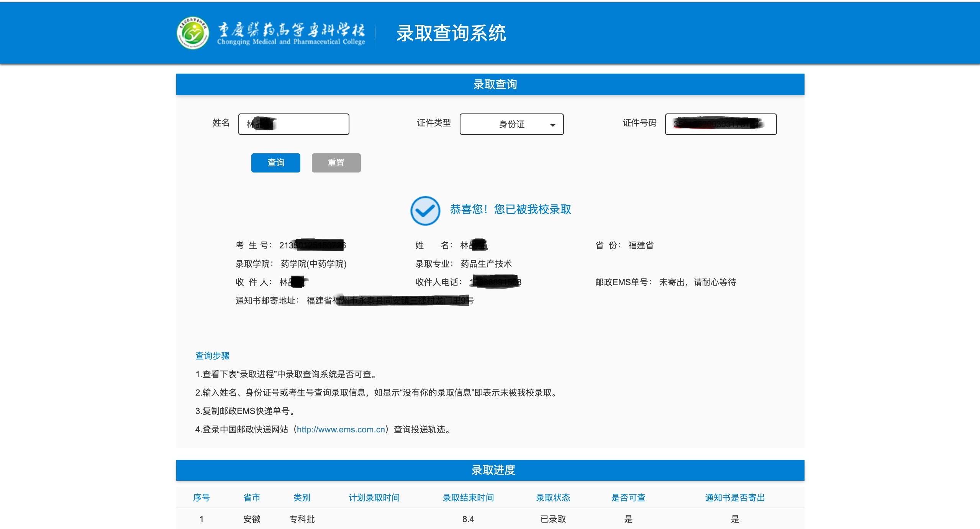Focus the 姓名 name input field

click(294, 124)
